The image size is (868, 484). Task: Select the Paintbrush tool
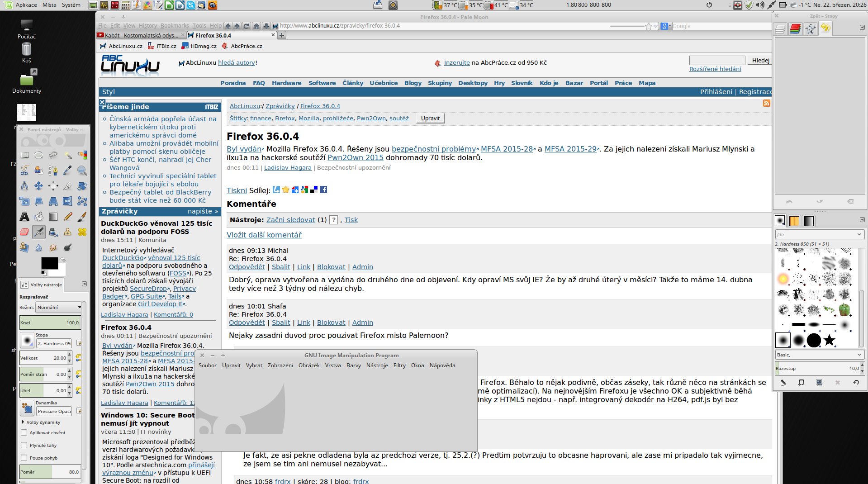click(82, 217)
